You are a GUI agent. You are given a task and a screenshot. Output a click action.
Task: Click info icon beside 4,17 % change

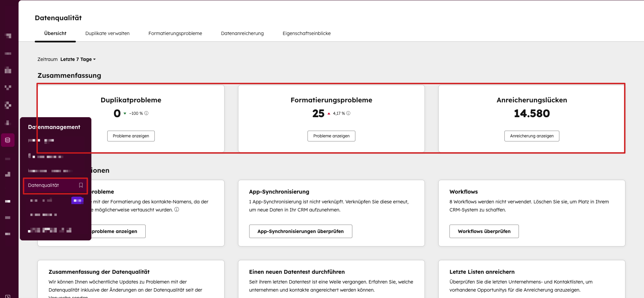point(348,113)
